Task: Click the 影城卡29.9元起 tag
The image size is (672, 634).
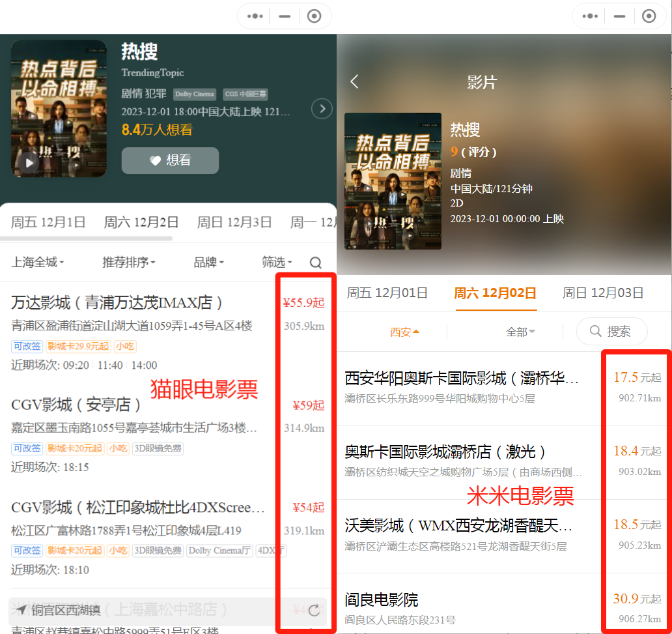Action: click(78, 346)
